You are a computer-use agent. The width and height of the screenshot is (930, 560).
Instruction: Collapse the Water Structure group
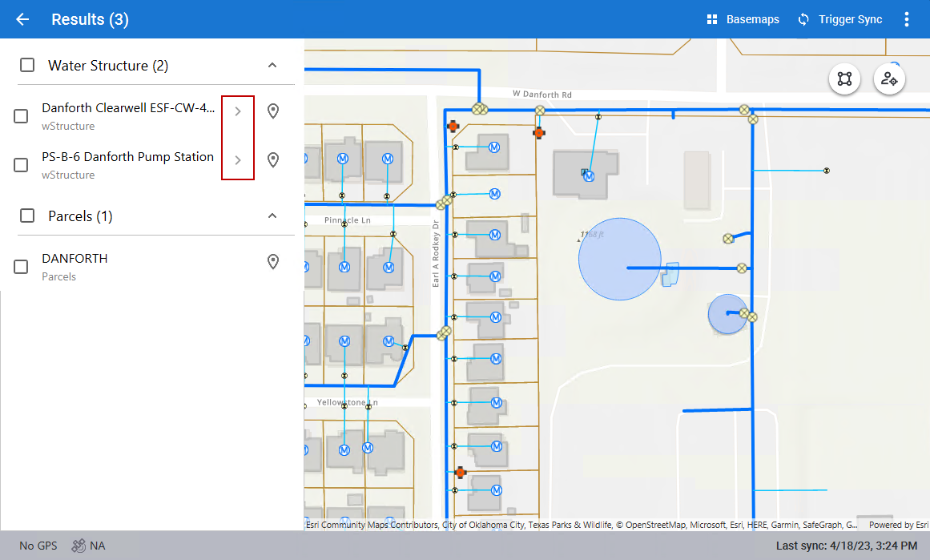[272, 66]
